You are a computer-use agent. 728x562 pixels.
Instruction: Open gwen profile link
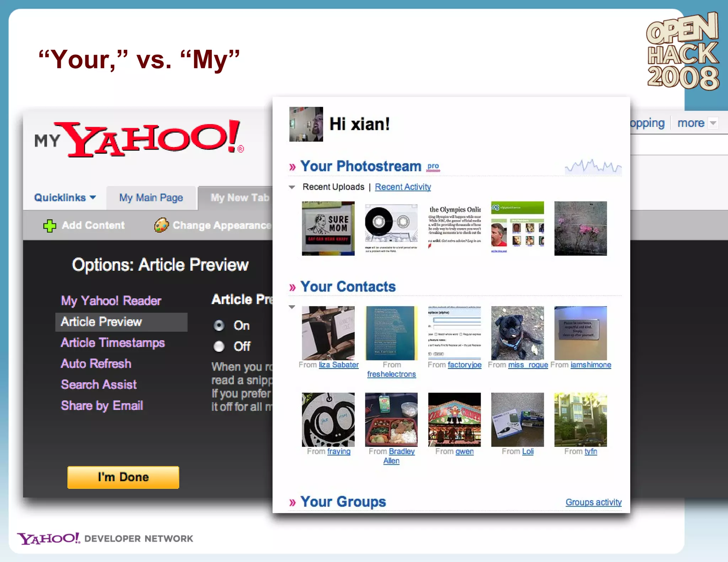pyautogui.click(x=465, y=452)
